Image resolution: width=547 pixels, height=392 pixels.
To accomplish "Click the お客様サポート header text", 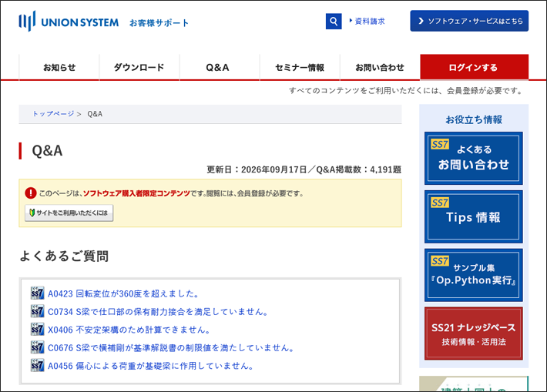I will click(x=159, y=23).
